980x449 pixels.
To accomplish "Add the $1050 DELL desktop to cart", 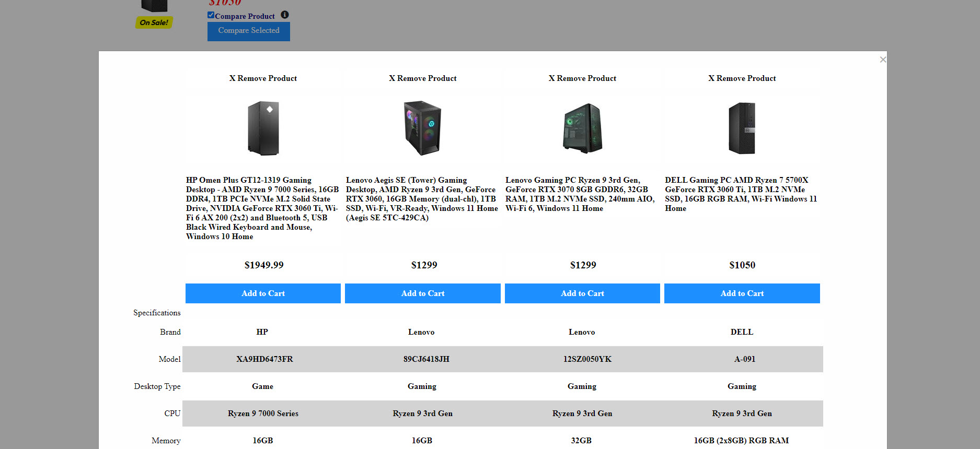I will coord(742,293).
